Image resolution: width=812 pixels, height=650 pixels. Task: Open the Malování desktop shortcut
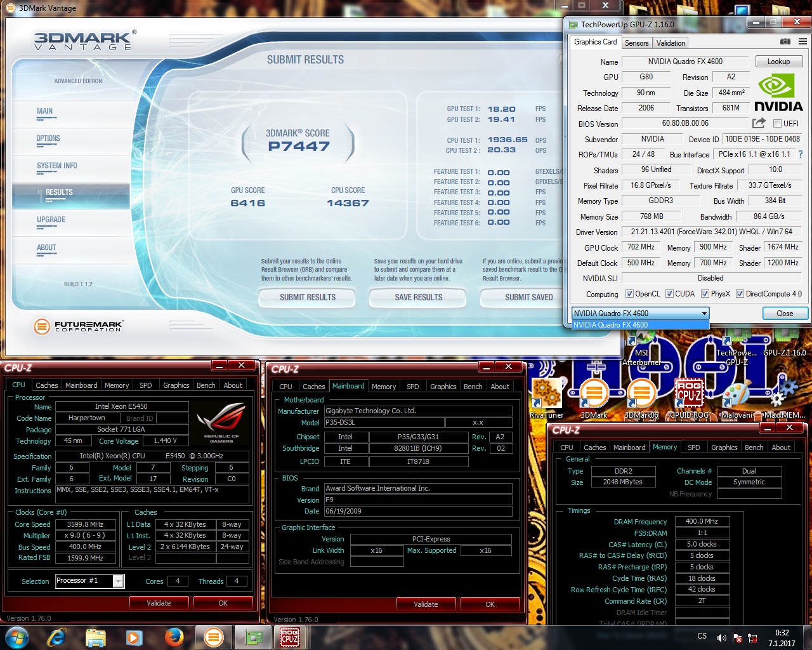[x=737, y=398]
